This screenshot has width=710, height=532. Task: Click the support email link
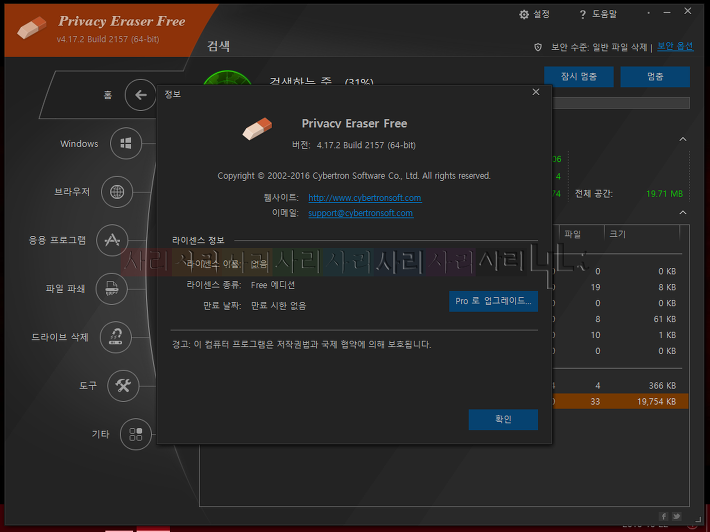[360, 213]
